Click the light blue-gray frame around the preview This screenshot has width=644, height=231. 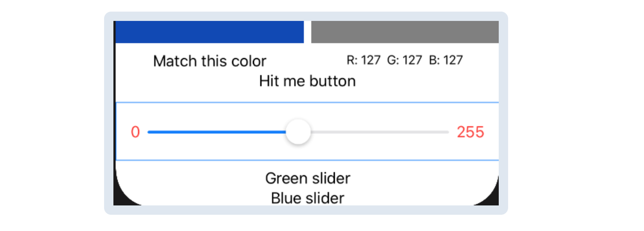(x=109, y=113)
